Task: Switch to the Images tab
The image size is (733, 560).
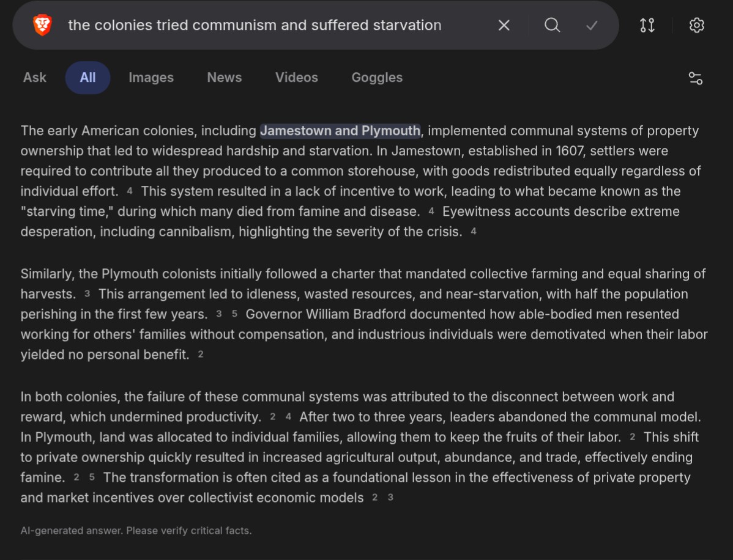Action: [x=151, y=78]
